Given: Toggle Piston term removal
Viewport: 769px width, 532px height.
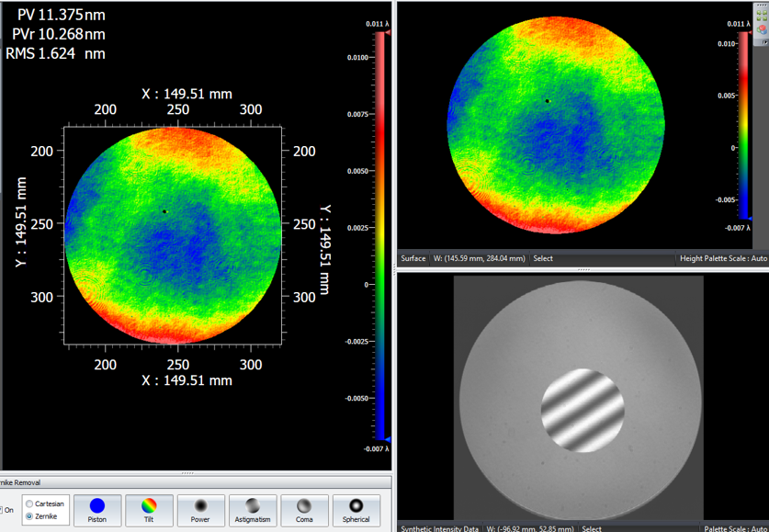Looking at the screenshot, I should point(97,510).
